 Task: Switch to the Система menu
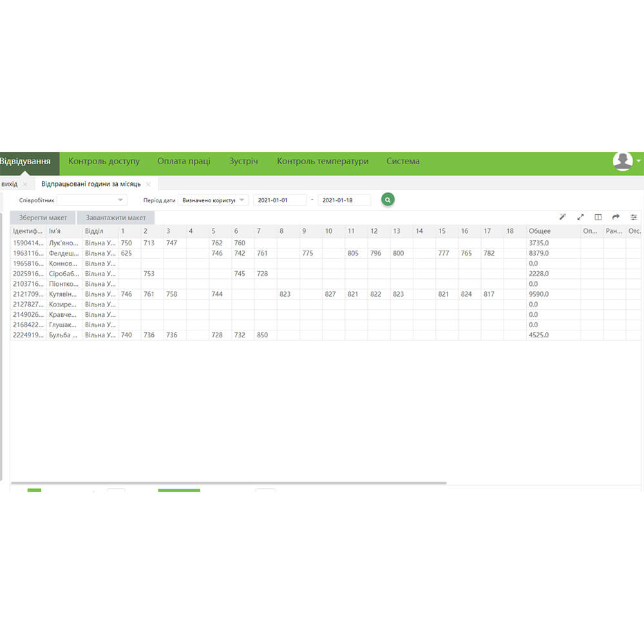[402, 161]
